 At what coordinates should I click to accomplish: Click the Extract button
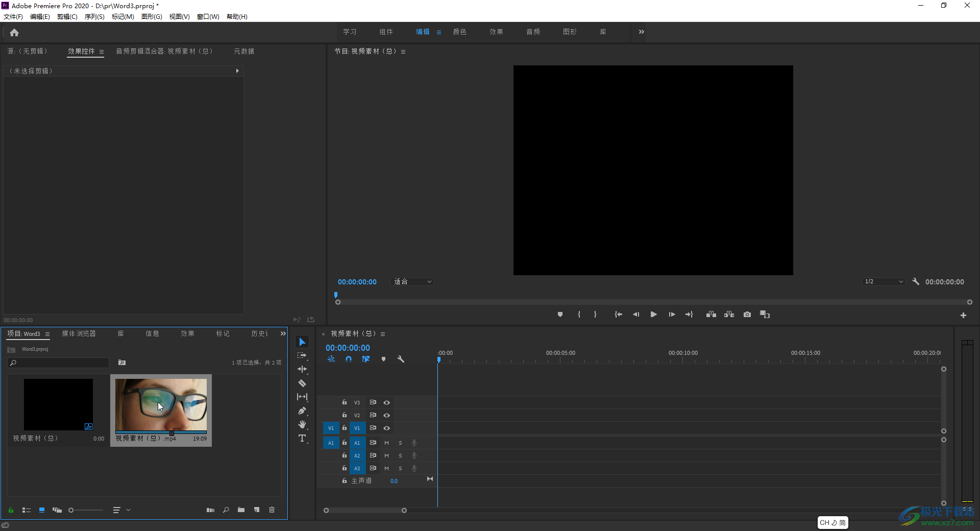click(729, 315)
